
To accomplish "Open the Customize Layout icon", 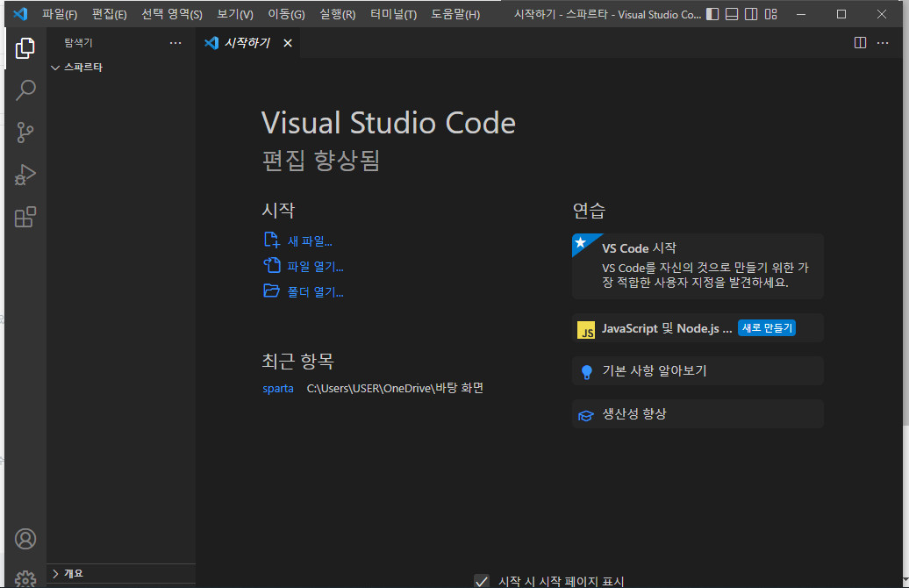I will click(770, 14).
